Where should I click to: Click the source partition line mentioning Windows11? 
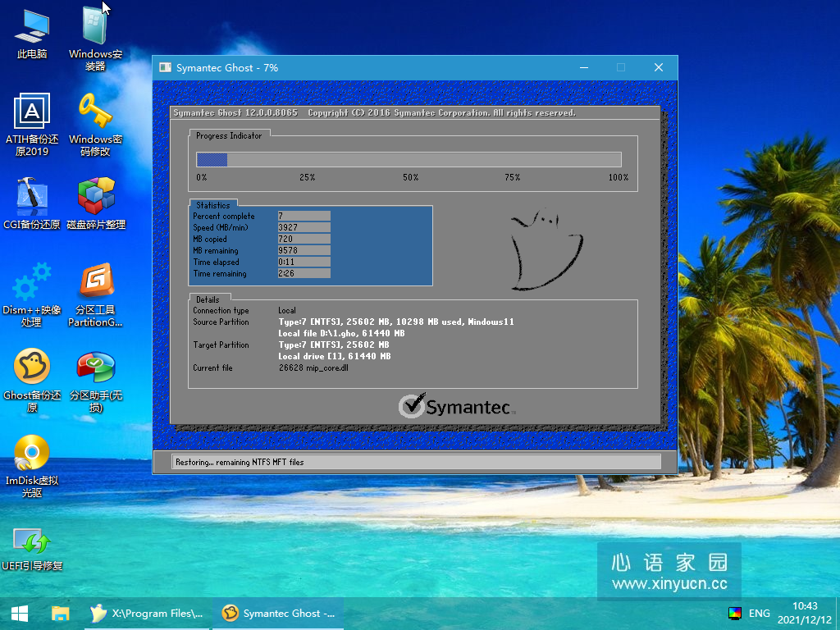click(x=396, y=322)
